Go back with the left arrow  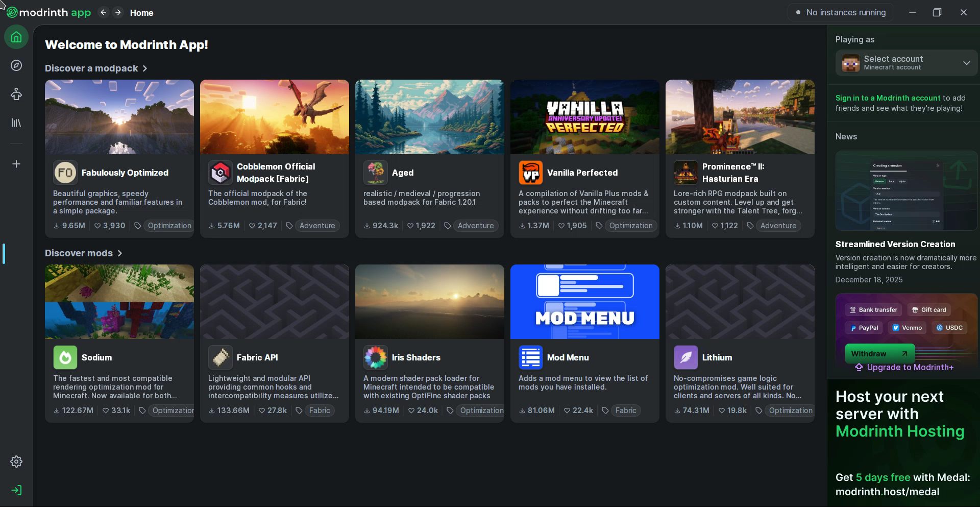[104, 12]
